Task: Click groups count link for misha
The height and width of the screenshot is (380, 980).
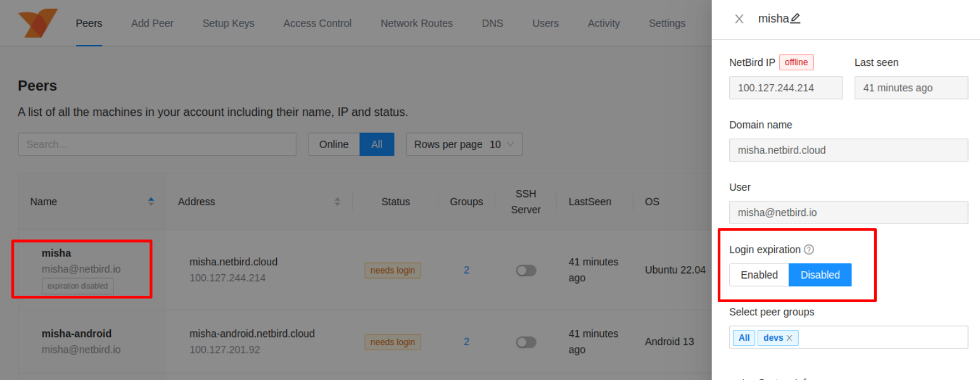Action: pyautogui.click(x=466, y=270)
